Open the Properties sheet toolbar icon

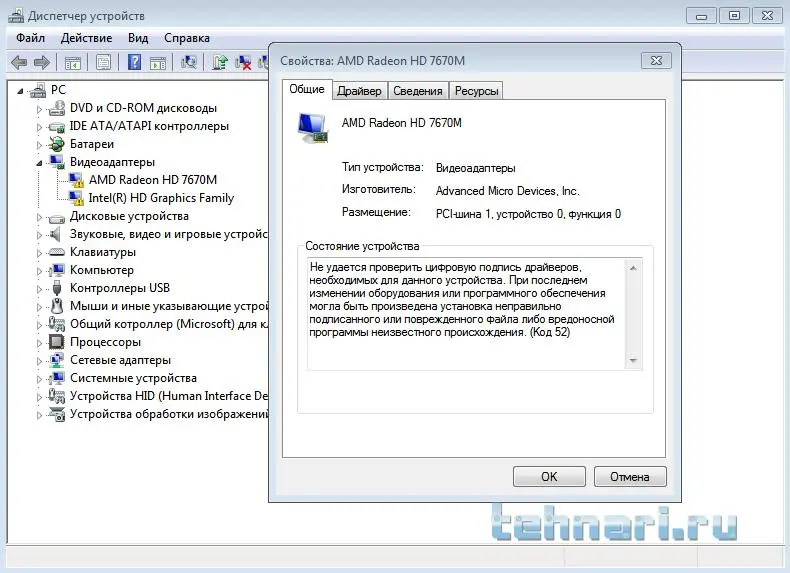104,62
